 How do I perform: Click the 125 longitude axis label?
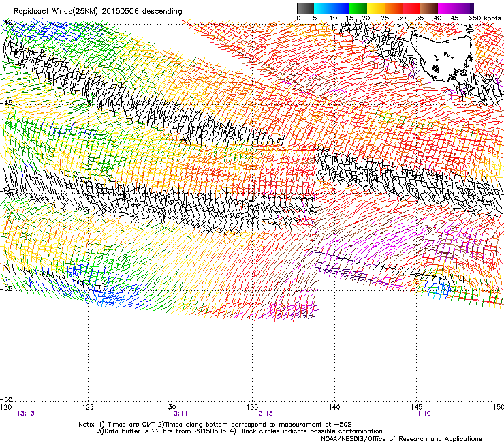[x=88, y=407]
